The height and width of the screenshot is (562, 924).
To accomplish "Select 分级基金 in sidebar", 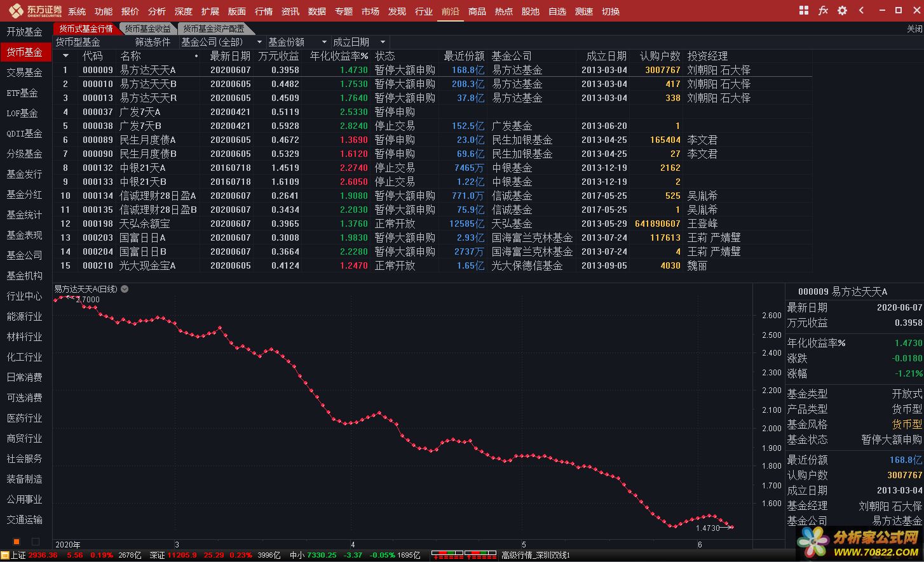I will [25, 154].
